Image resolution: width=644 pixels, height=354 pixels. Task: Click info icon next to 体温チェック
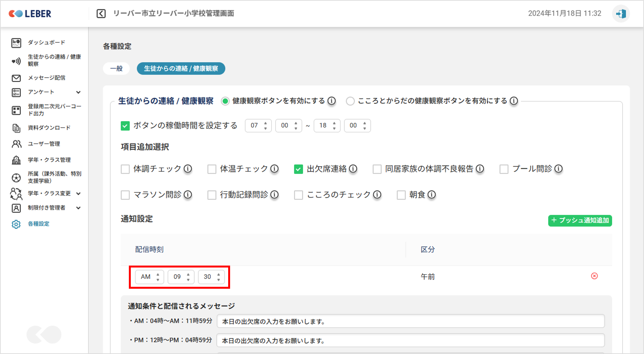[x=274, y=169]
